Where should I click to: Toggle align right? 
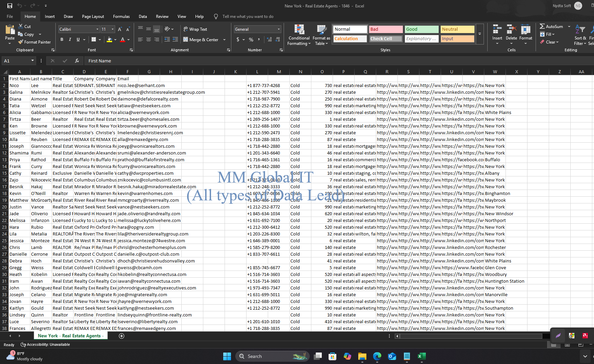pos(157,39)
